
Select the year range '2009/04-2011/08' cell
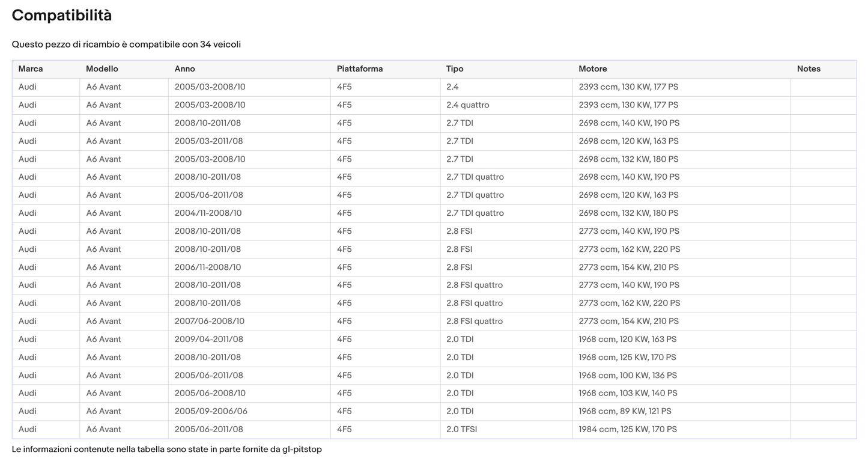209,340
